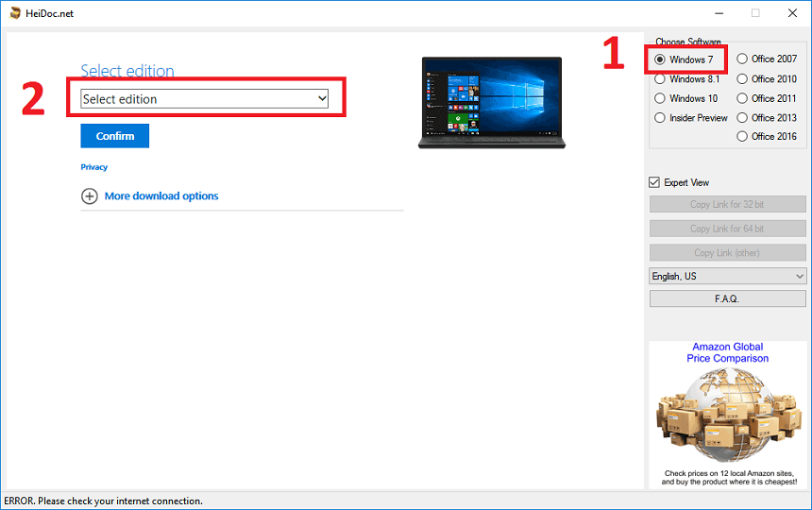
Task: Minimize the HeiDoc.net window
Action: click(x=719, y=13)
